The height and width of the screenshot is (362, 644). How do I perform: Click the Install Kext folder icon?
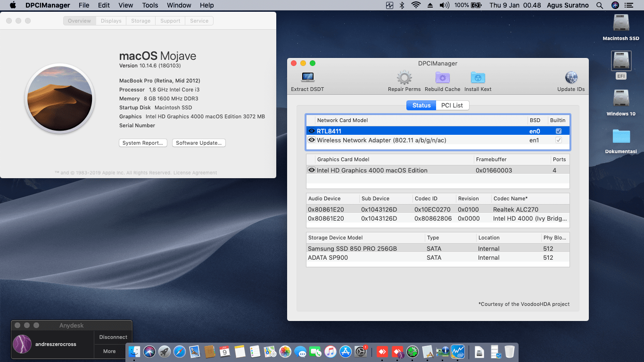[478, 77]
